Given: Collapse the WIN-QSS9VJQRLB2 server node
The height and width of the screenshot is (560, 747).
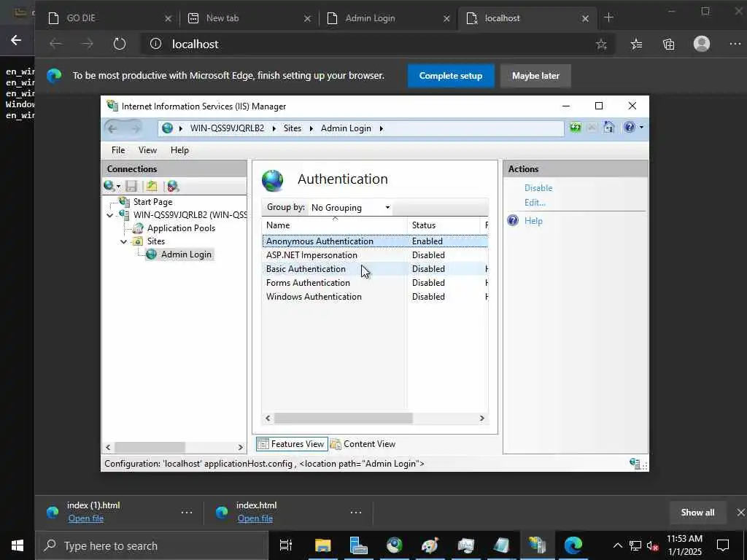Looking at the screenshot, I should [x=110, y=215].
